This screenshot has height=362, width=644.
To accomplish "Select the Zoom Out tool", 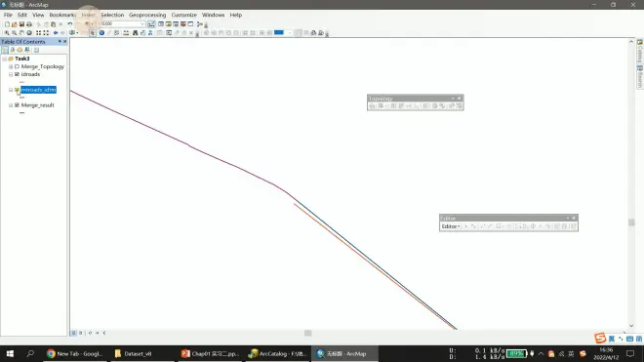I will pos(15,33).
